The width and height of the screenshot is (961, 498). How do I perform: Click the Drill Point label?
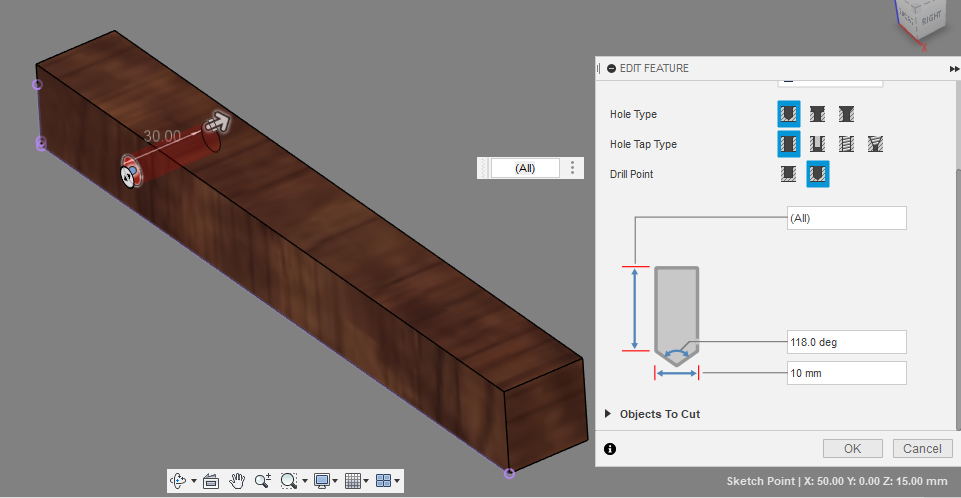point(631,174)
